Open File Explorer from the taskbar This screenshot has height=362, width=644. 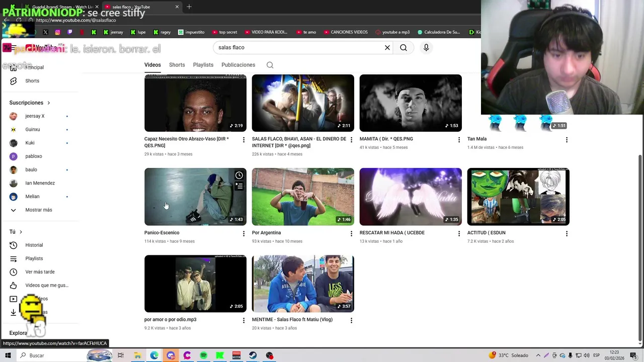click(x=137, y=355)
